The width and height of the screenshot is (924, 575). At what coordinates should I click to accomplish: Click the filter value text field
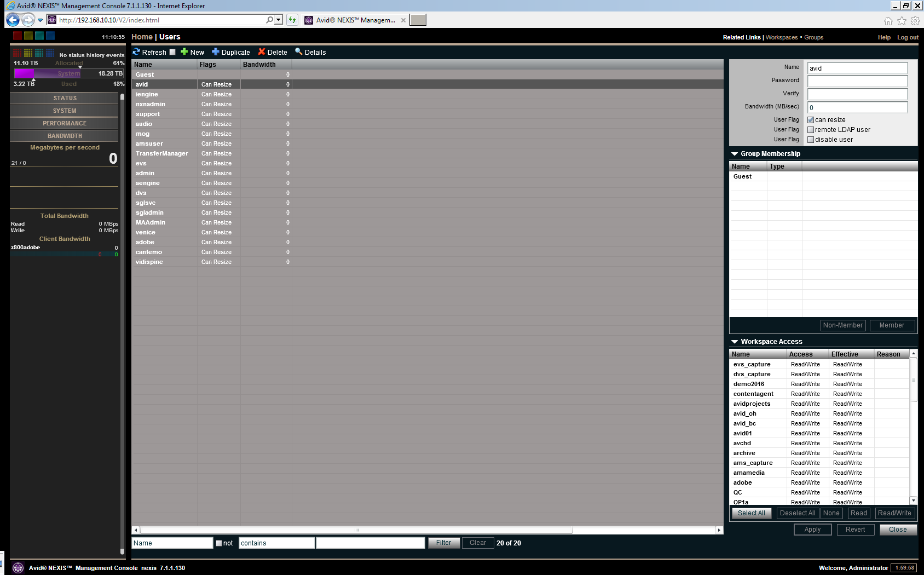pos(371,543)
